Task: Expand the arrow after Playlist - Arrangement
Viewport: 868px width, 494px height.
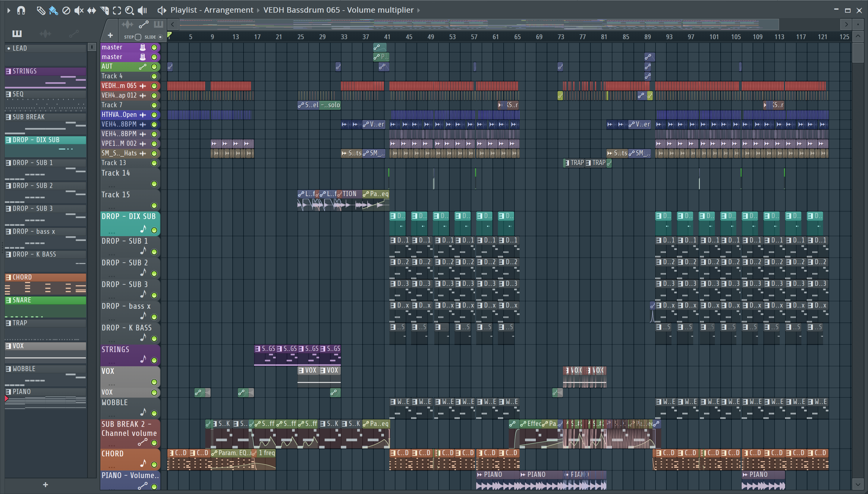Action: coord(258,11)
